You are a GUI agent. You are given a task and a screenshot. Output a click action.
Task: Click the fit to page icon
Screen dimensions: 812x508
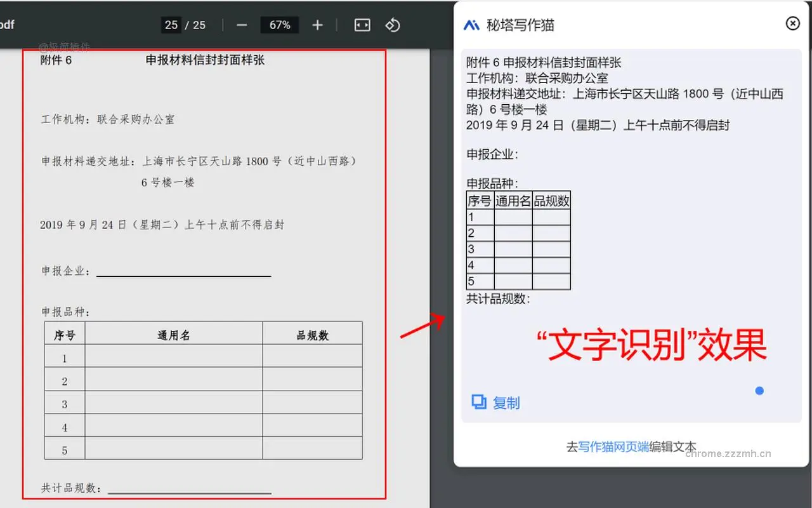click(x=362, y=25)
